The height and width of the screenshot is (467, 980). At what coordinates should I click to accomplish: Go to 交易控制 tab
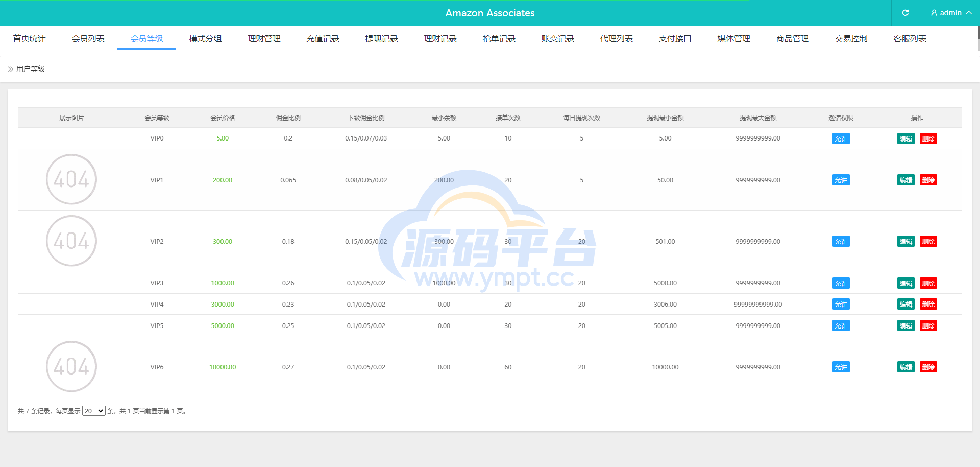coord(851,39)
